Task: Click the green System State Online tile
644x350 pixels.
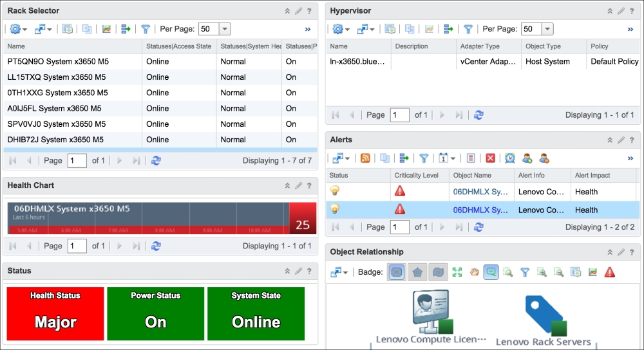Action: (x=256, y=313)
